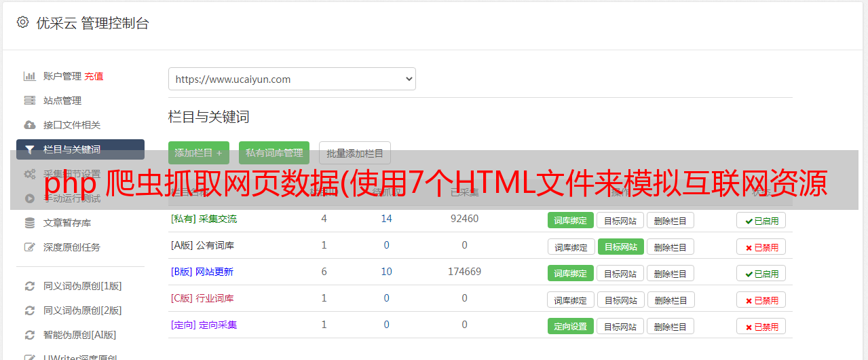Click 目标网站 in the 定向采集 row

(x=620, y=326)
